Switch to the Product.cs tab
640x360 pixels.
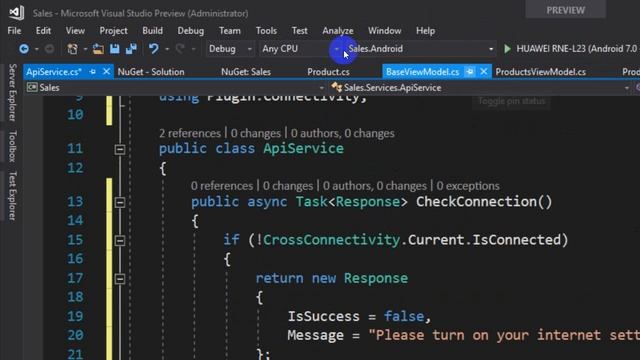pyautogui.click(x=328, y=72)
